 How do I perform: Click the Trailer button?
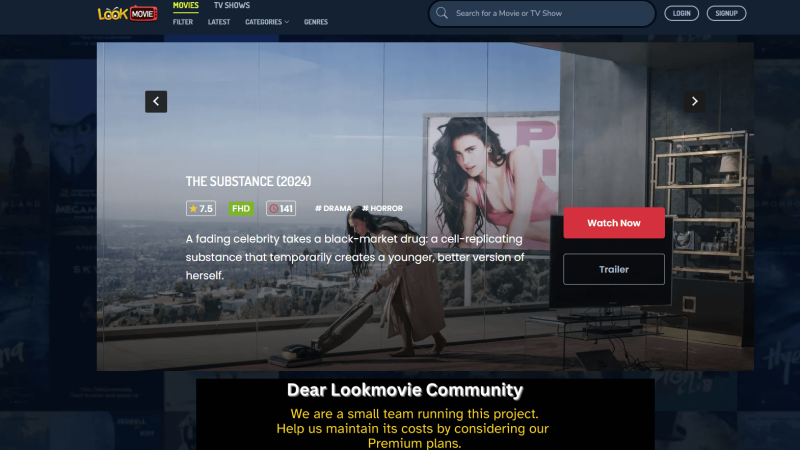click(614, 269)
